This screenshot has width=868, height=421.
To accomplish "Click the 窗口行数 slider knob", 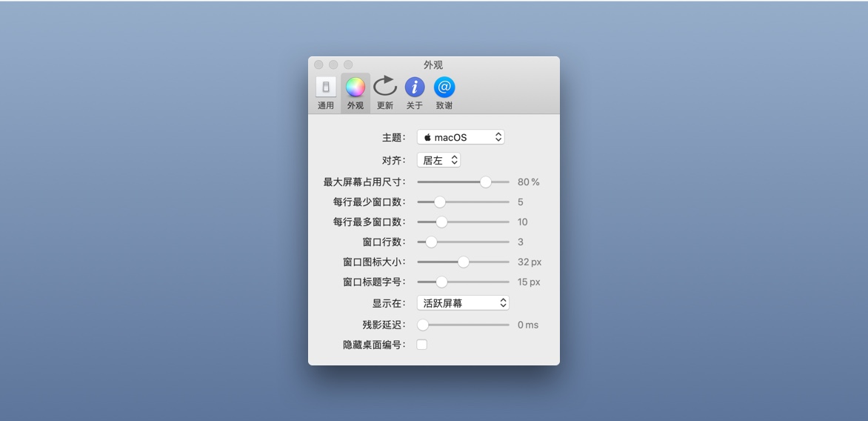I will click(x=431, y=242).
